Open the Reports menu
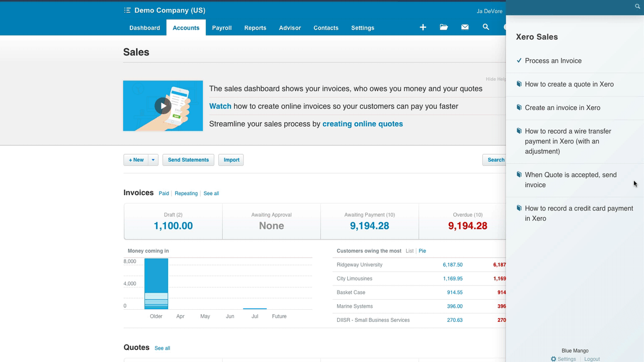Viewport: 644px width, 362px height. pos(255,28)
